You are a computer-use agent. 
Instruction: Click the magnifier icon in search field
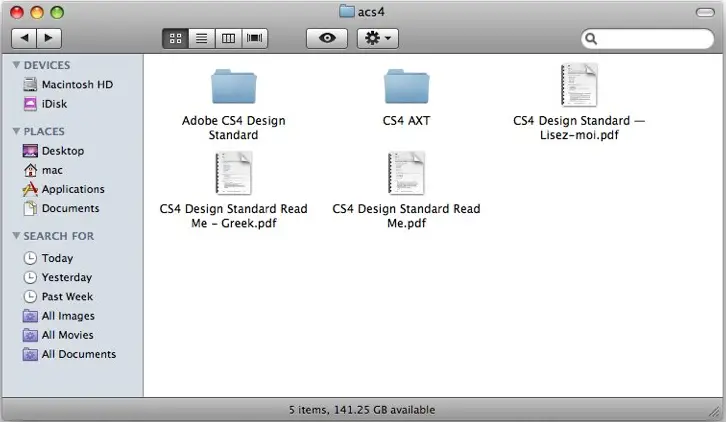coord(591,38)
